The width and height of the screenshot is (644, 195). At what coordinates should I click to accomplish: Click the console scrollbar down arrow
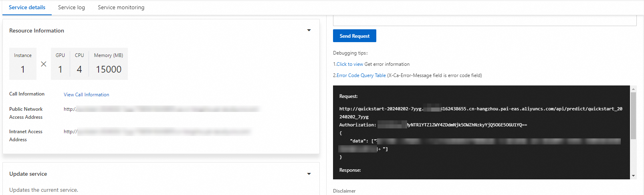[634, 176]
